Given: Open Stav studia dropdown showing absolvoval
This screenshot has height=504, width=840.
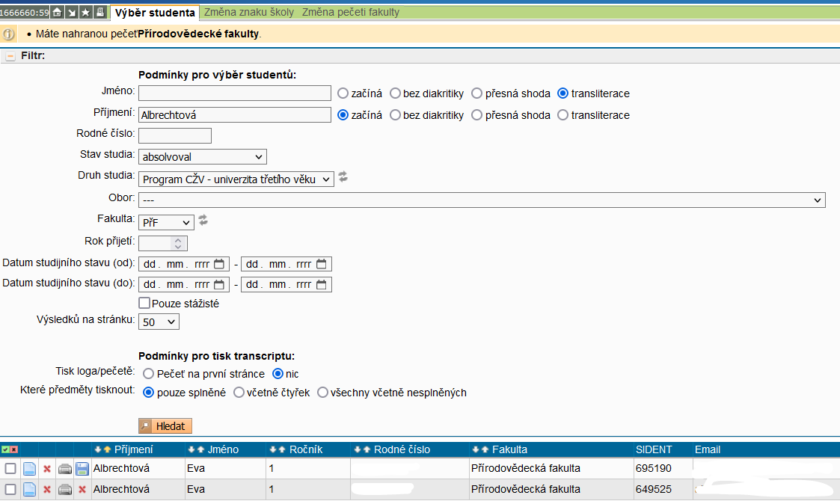Looking at the screenshot, I should [x=203, y=157].
